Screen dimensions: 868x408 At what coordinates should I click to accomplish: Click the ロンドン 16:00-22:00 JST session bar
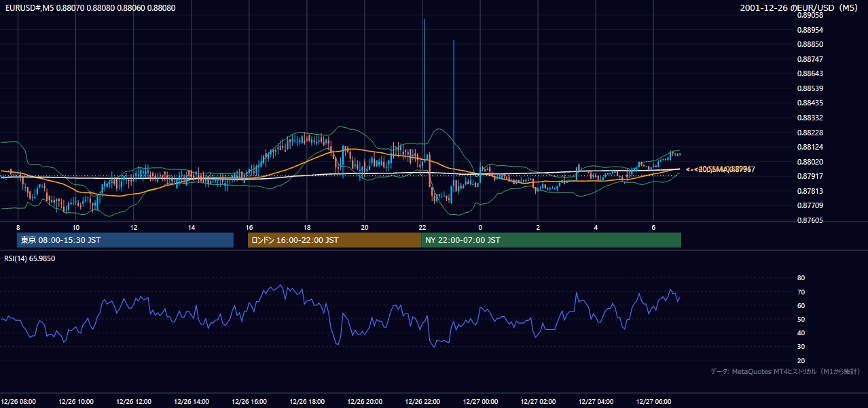point(334,240)
